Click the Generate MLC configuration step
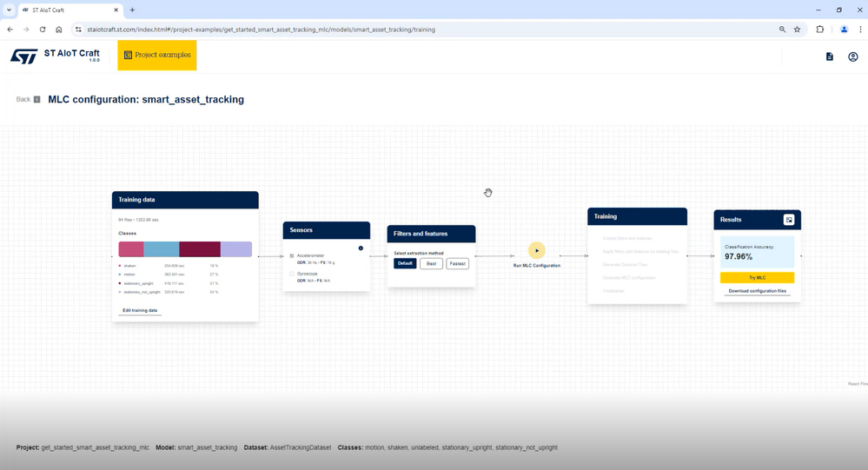The height and width of the screenshot is (470, 868). click(629, 278)
